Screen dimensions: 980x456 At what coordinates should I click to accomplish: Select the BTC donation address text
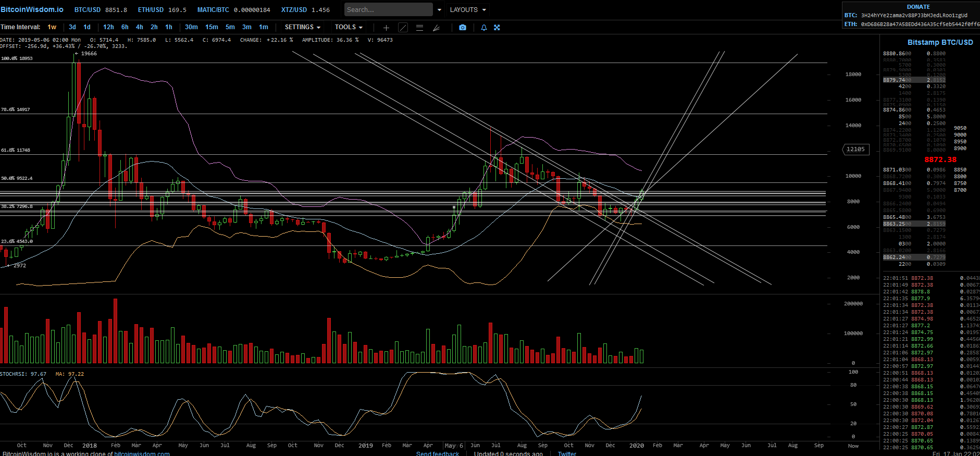(914, 15)
